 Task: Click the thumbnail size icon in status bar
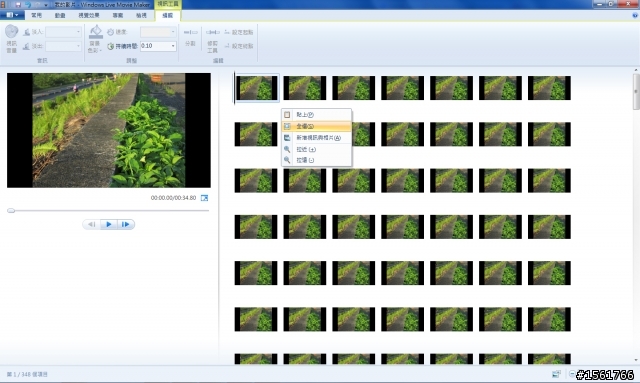tap(556, 374)
